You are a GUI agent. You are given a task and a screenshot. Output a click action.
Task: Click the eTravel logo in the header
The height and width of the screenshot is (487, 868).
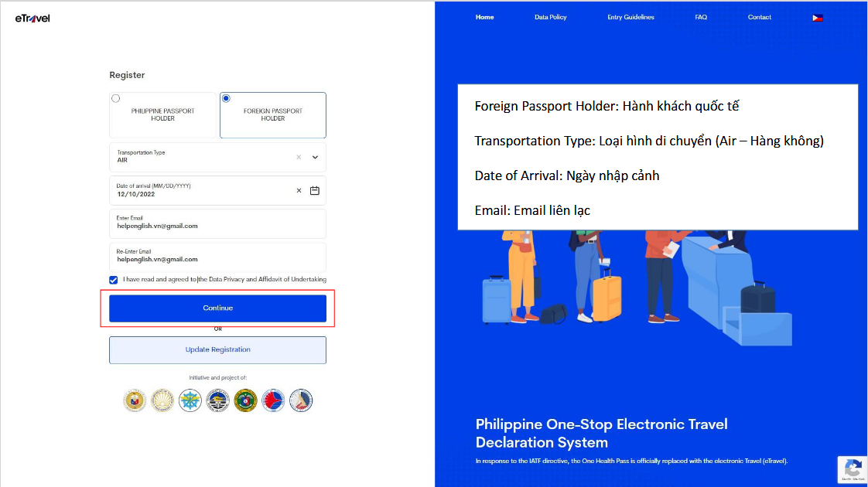(32, 18)
